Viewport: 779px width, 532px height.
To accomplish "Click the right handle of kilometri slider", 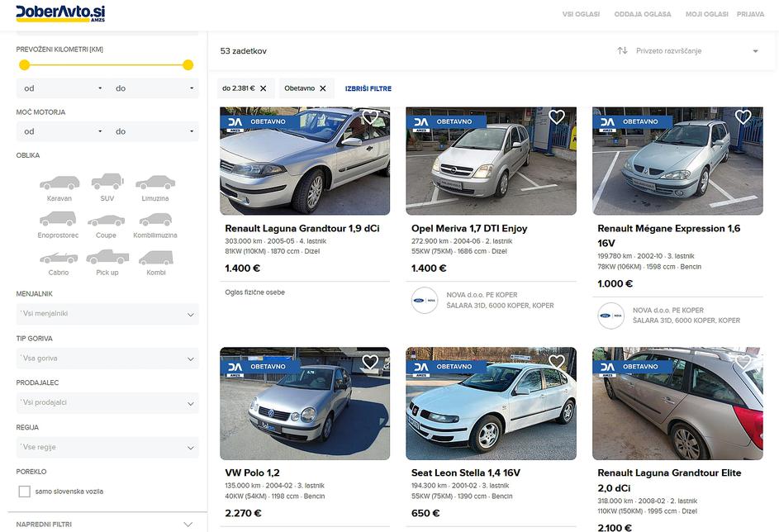I will (x=188, y=65).
